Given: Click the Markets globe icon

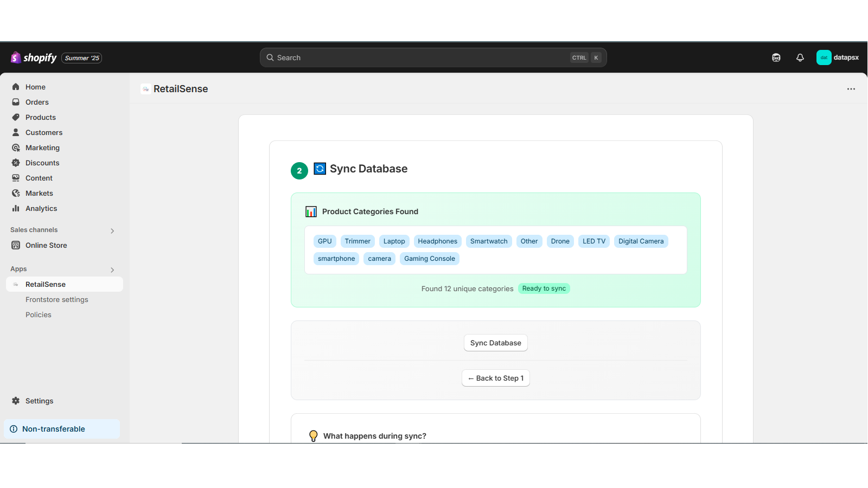Looking at the screenshot, I should [16, 193].
